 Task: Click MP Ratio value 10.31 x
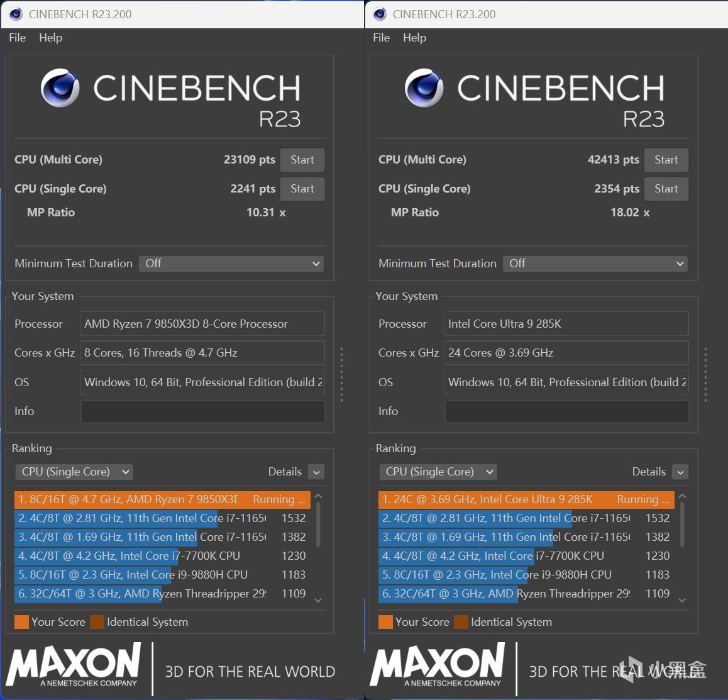(265, 213)
